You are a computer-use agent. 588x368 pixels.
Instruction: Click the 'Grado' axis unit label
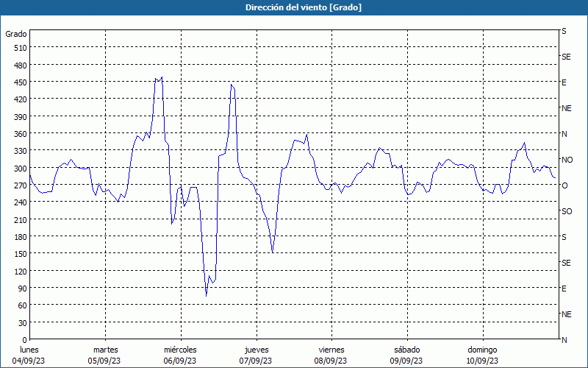point(16,34)
